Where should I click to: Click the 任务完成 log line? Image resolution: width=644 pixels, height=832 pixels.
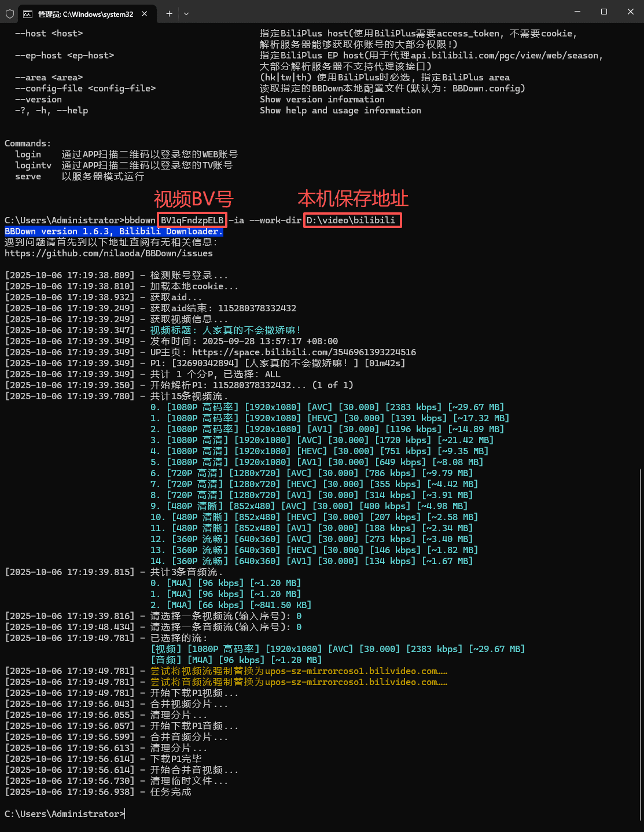(x=171, y=792)
